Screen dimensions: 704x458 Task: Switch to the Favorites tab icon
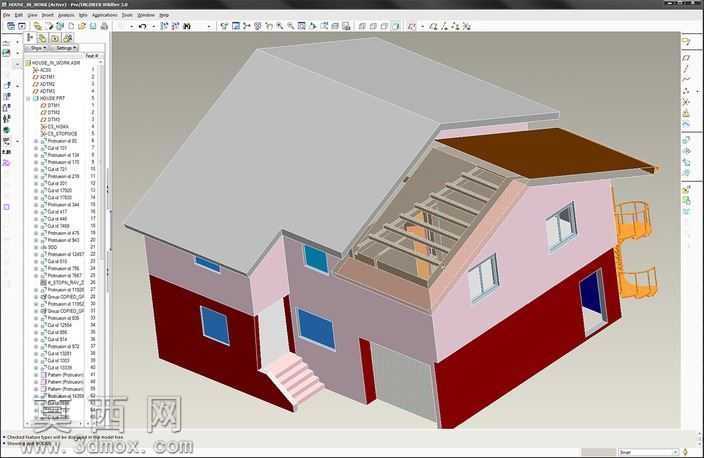[x=55, y=38]
